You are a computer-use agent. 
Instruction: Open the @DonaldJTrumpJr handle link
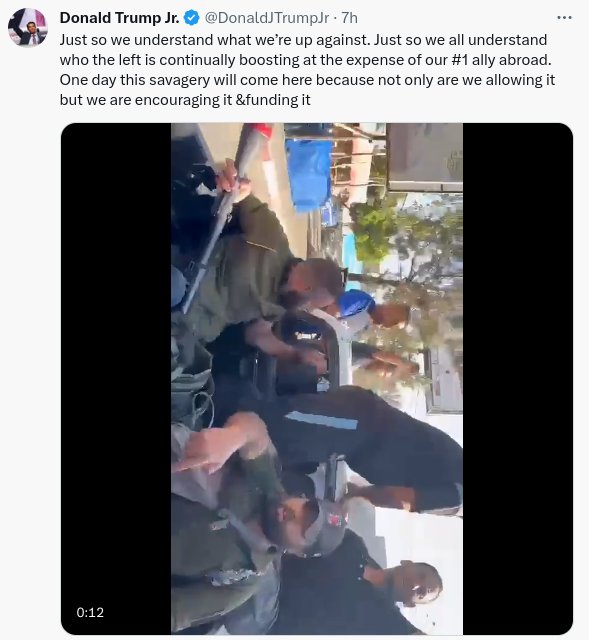pyautogui.click(x=267, y=18)
